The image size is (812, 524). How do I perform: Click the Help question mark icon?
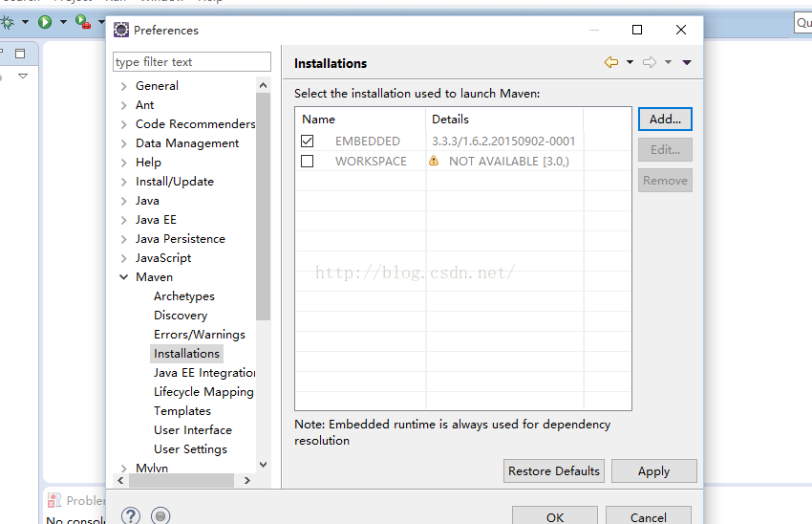pyautogui.click(x=131, y=515)
